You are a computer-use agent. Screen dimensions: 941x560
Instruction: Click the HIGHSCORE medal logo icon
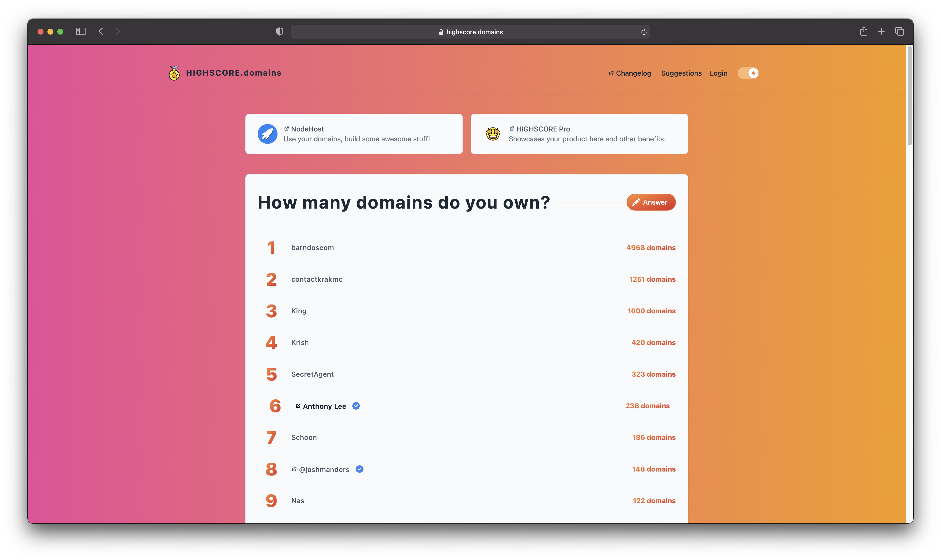pyautogui.click(x=174, y=73)
